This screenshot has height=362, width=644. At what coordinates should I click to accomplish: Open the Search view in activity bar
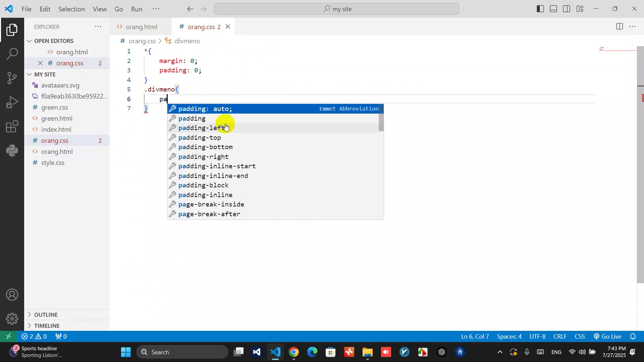pos(12,54)
